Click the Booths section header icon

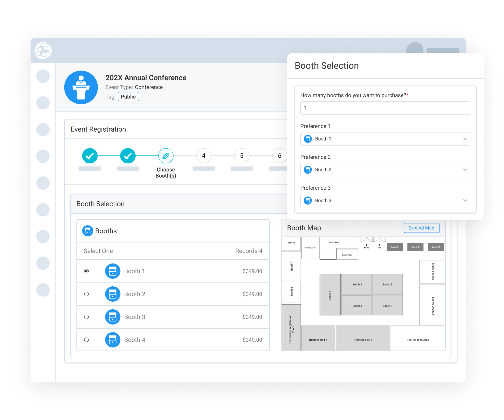point(87,231)
